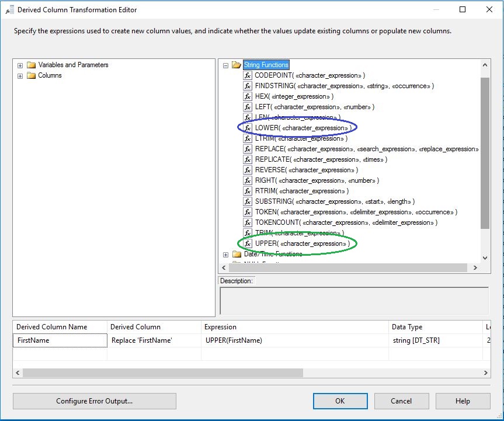Click the functions list scroll-right arrow
The width and height of the screenshot is (504, 421).
click(x=475, y=267)
